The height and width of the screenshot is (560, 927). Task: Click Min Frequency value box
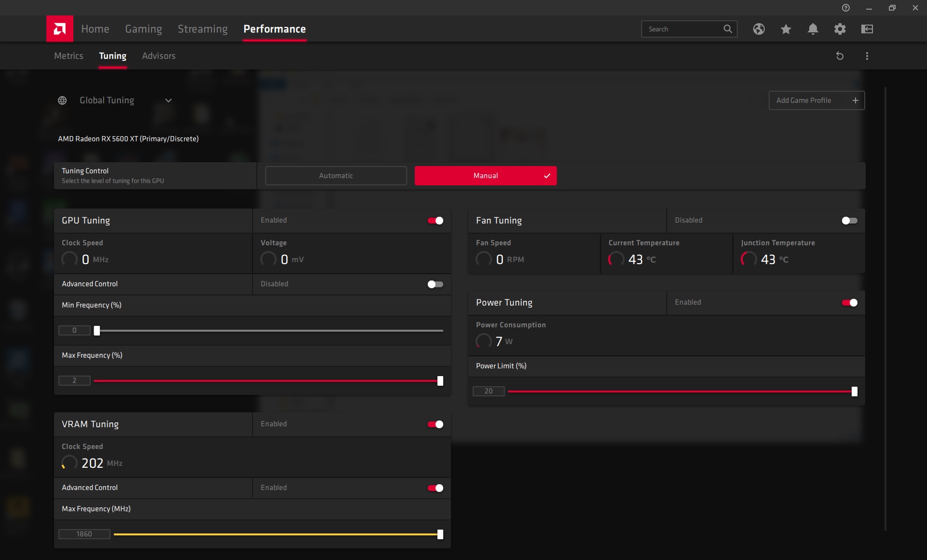click(74, 331)
